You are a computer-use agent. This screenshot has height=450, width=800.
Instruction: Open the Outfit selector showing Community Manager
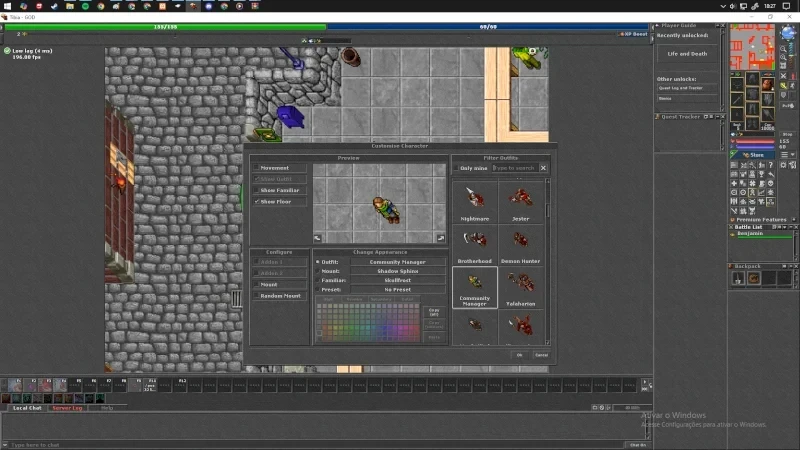397,262
